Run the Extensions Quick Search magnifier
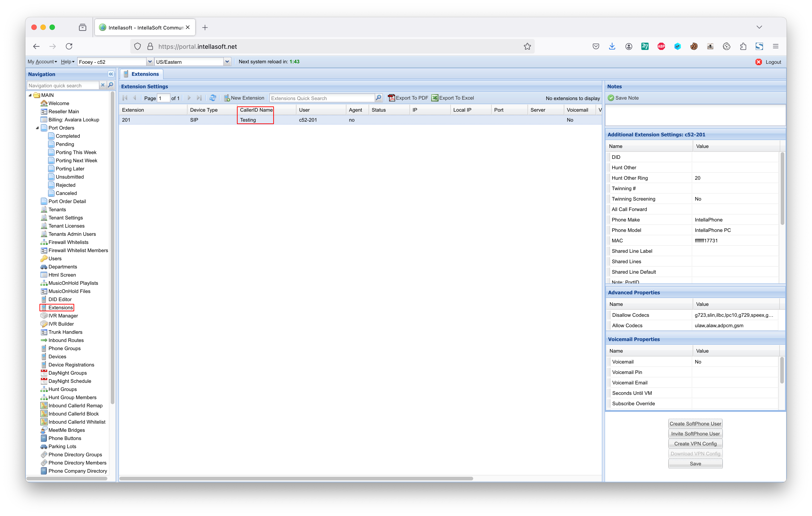This screenshot has height=516, width=812. tap(378, 98)
